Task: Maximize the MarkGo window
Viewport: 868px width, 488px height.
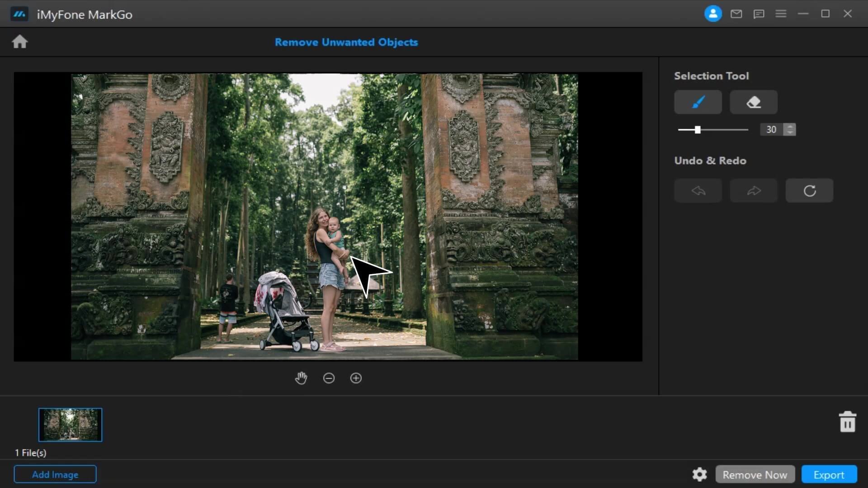Action: point(826,14)
